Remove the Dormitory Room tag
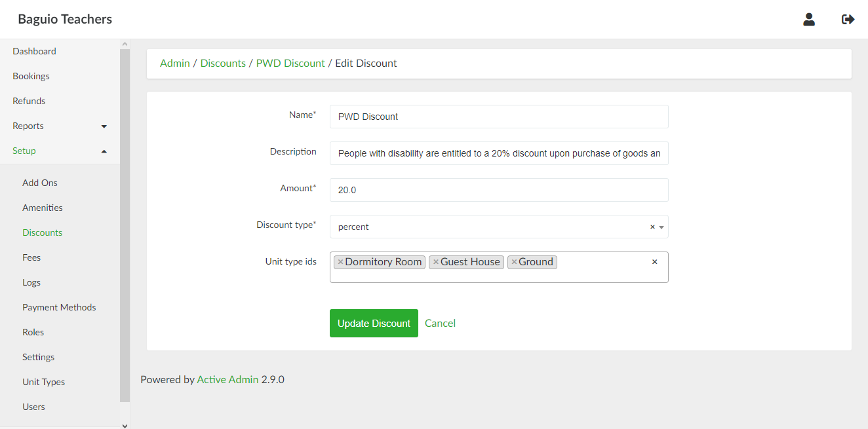The height and width of the screenshot is (429, 868). coord(340,262)
